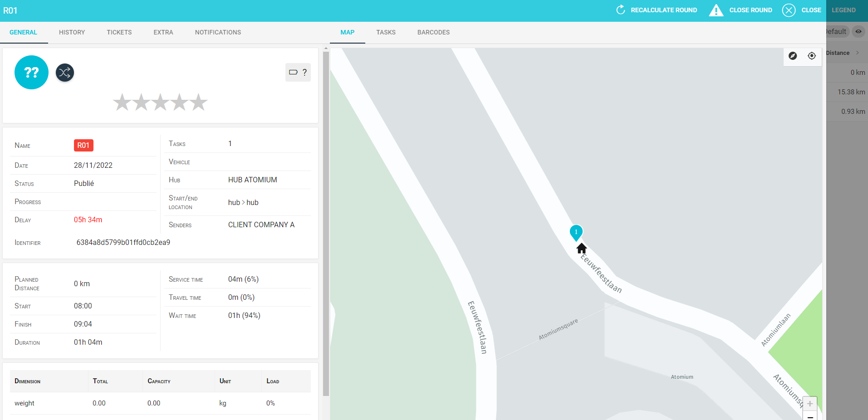
Task: Click the numbered stop 1 map pin
Action: (576, 232)
